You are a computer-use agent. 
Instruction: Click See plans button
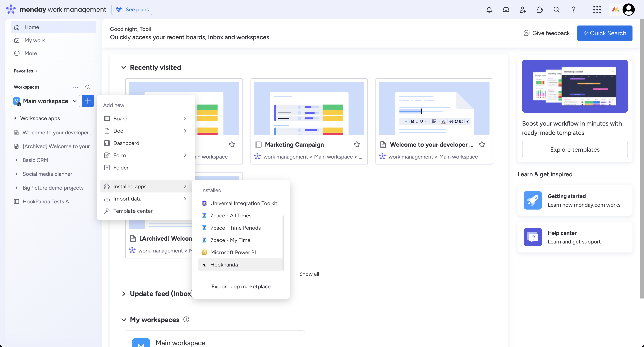(132, 10)
